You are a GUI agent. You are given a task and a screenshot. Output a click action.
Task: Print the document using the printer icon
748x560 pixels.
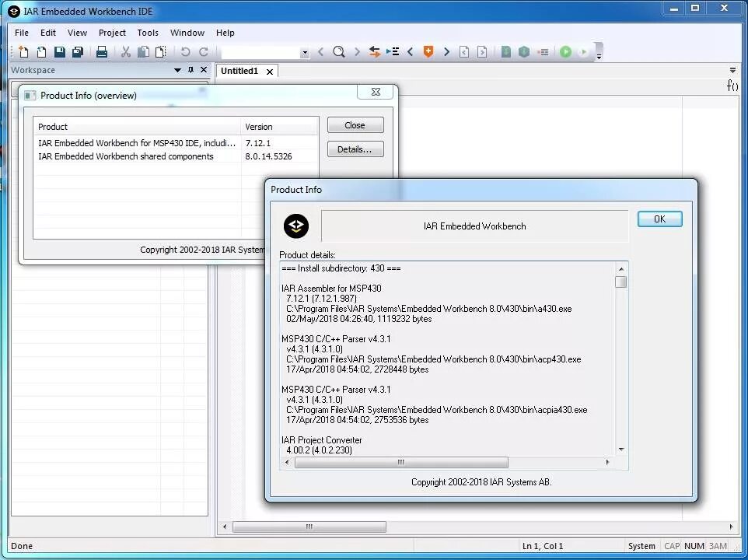[102, 51]
